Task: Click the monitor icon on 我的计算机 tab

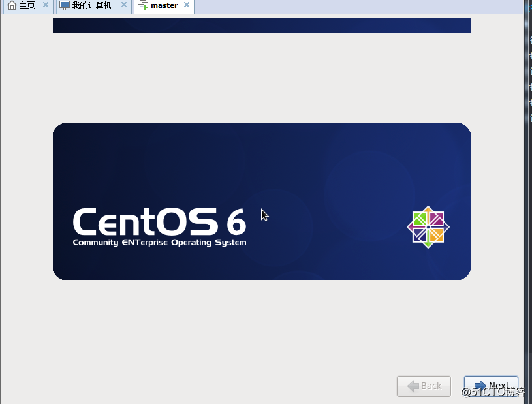Action: click(x=65, y=5)
